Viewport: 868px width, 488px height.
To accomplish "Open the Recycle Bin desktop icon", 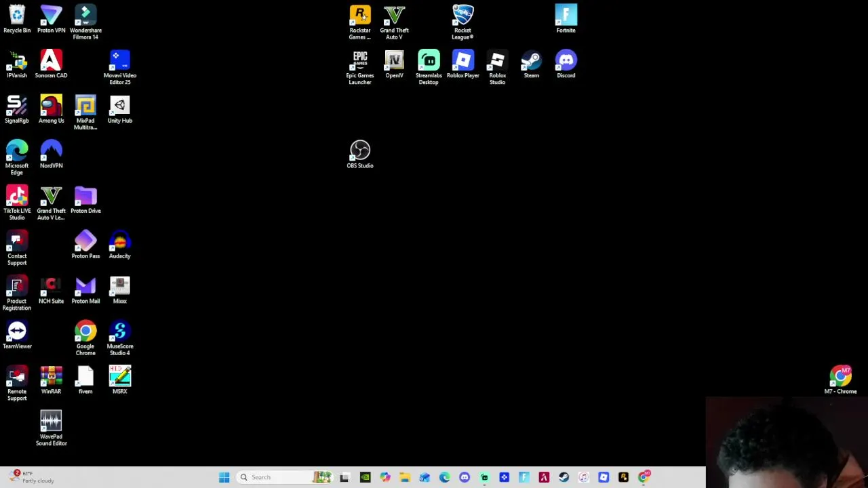I will (x=17, y=19).
